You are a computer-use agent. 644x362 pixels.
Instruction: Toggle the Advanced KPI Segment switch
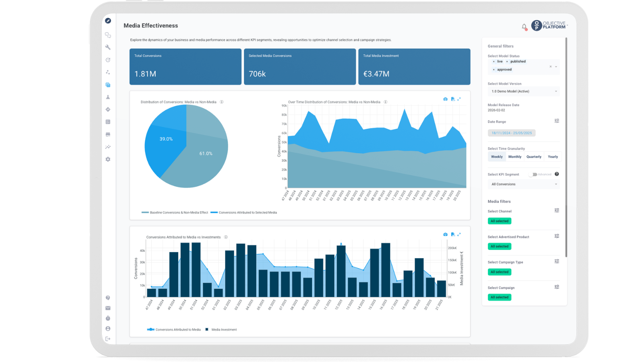[534, 175]
